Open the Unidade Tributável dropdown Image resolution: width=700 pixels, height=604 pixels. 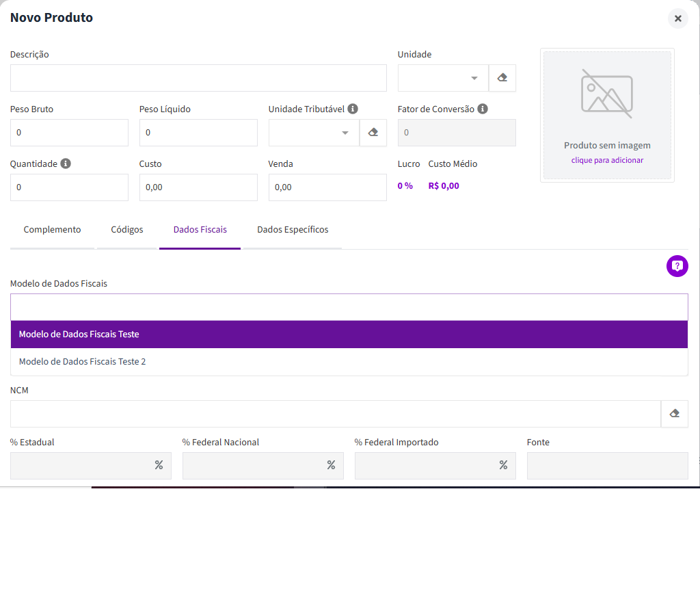[314, 133]
